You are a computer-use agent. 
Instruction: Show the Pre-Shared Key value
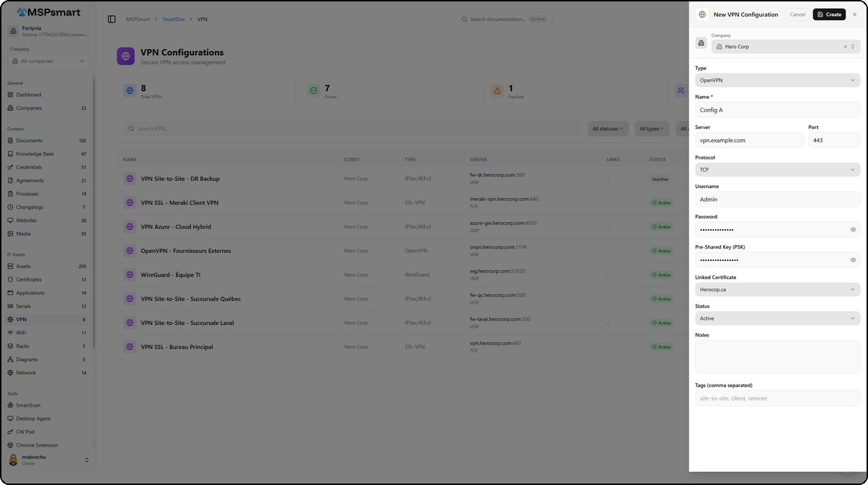point(853,259)
